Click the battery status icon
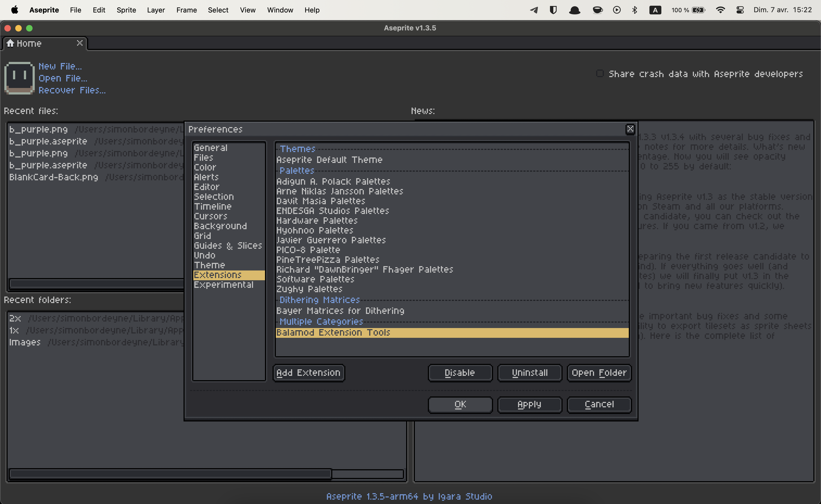This screenshot has width=821, height=504. coord(698,10)
